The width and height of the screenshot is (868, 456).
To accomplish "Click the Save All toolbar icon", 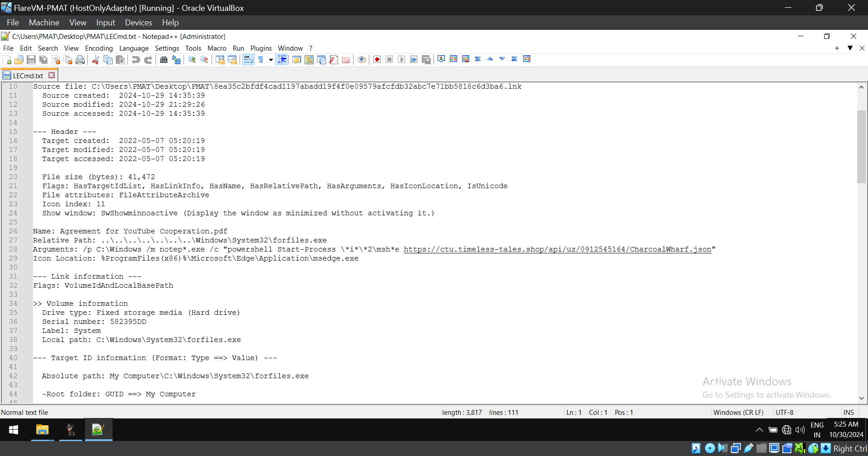I will [x=43, y=60].
